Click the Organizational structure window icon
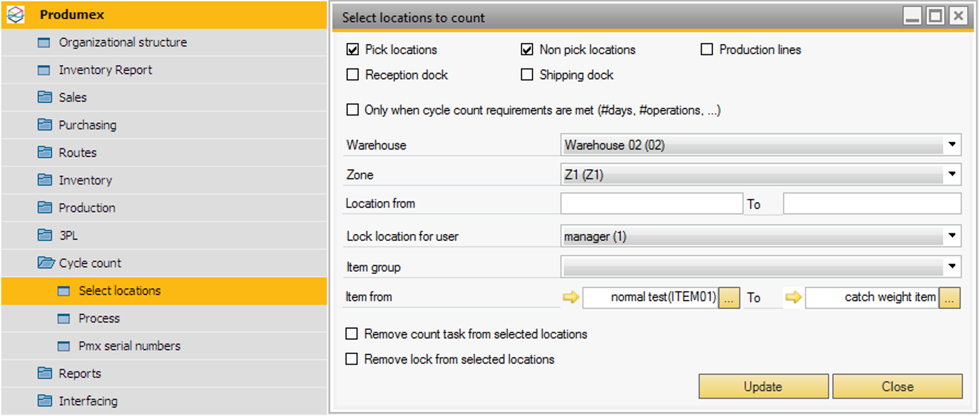Viewport: 980px width, 416px height. click(x=44, y=43)
